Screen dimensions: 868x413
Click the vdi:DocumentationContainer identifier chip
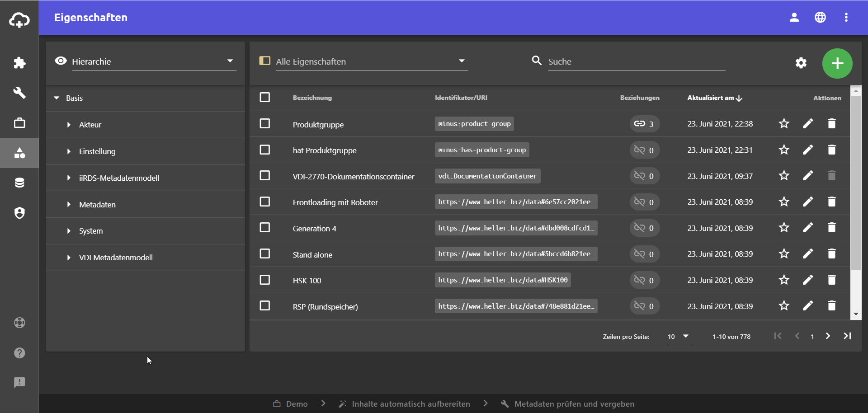[487, 176]
